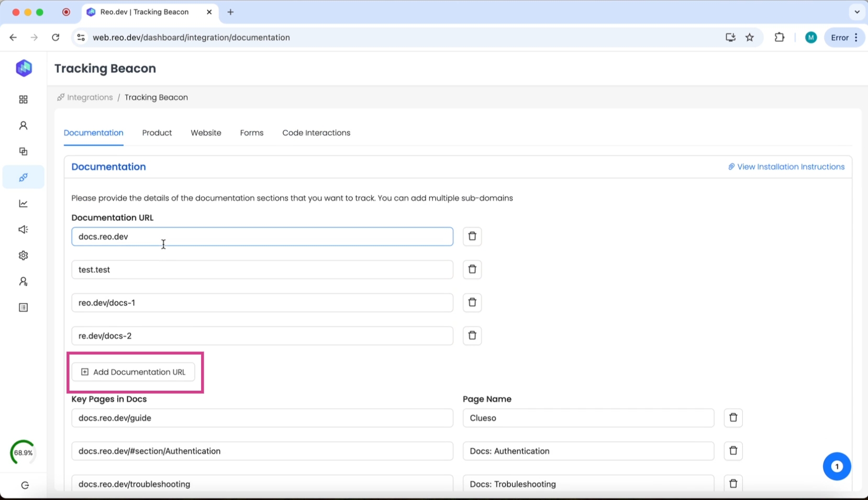This screenshot has height=500, width=868.
Task: Click the 68.9% progress circle indicator
Action: coord(23,452)
